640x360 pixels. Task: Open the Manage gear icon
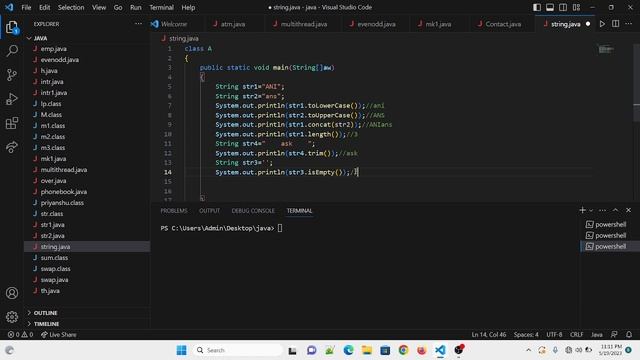12,316
